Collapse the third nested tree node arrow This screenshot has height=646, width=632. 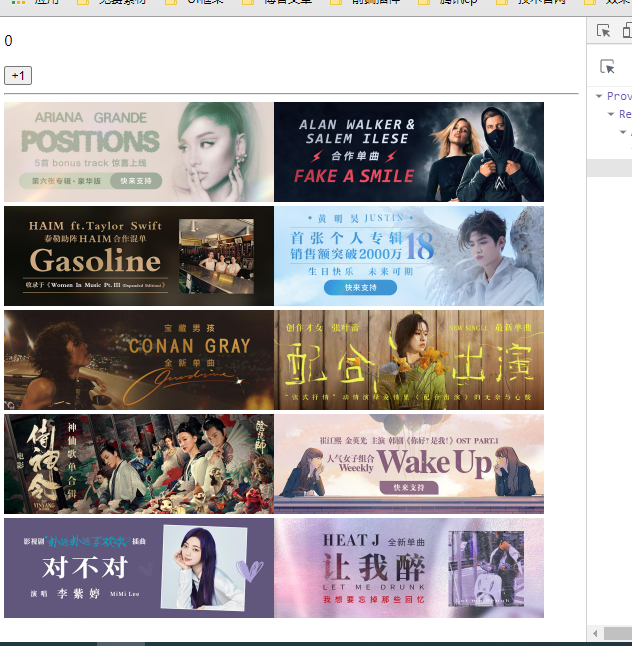pyautogui.click(x=623, y=132)
